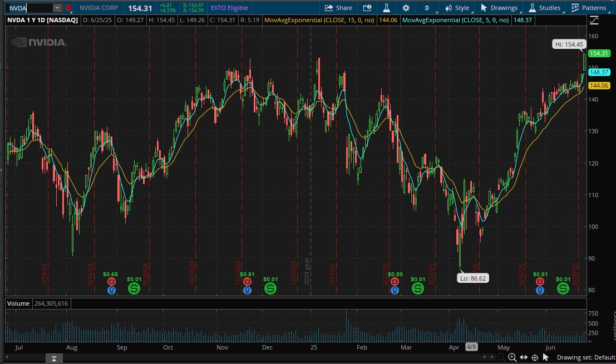The width and height of the screenshot is (616, 364).
Task: Click the light bulb icon below the November $0.81
Action: [x=247, y=290]
